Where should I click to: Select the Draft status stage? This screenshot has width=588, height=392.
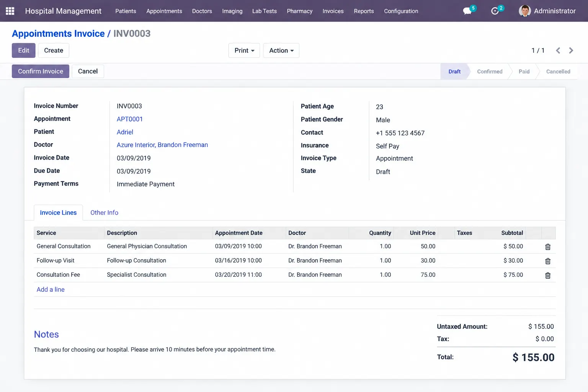click(x=454, y=72)
